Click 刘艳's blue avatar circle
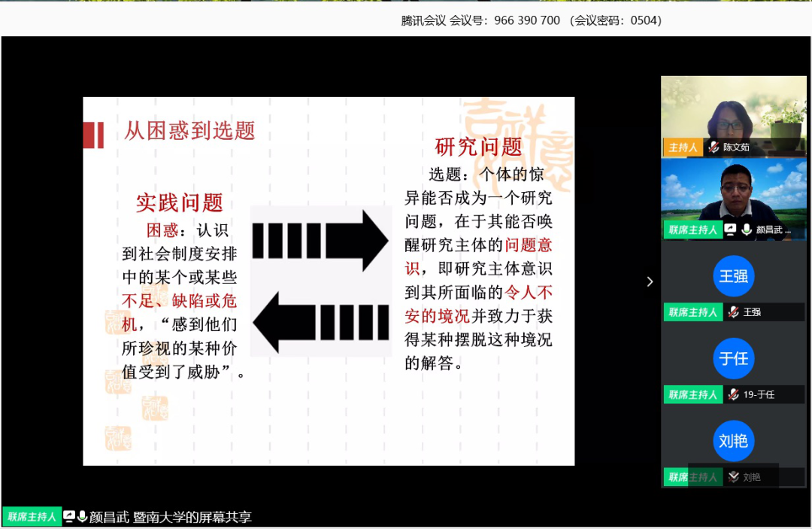812x529 pixels. pyautogui.click(x=733, y=441)
